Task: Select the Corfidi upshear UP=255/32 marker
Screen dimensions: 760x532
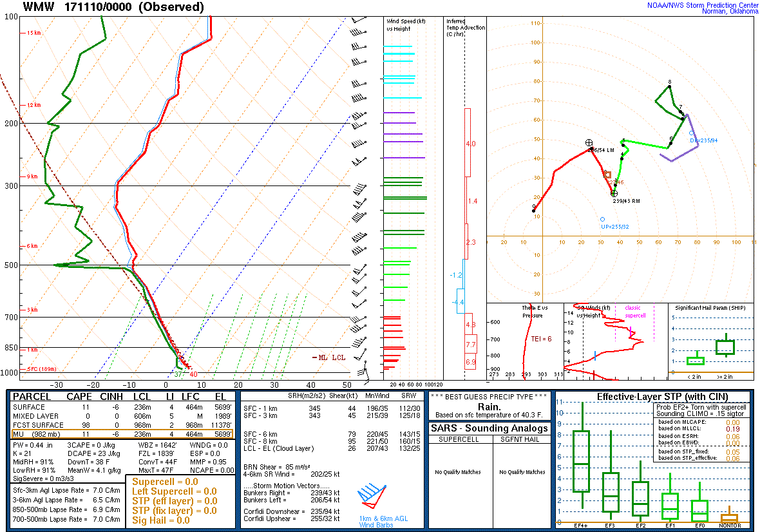Action: [x=602, y=219]
